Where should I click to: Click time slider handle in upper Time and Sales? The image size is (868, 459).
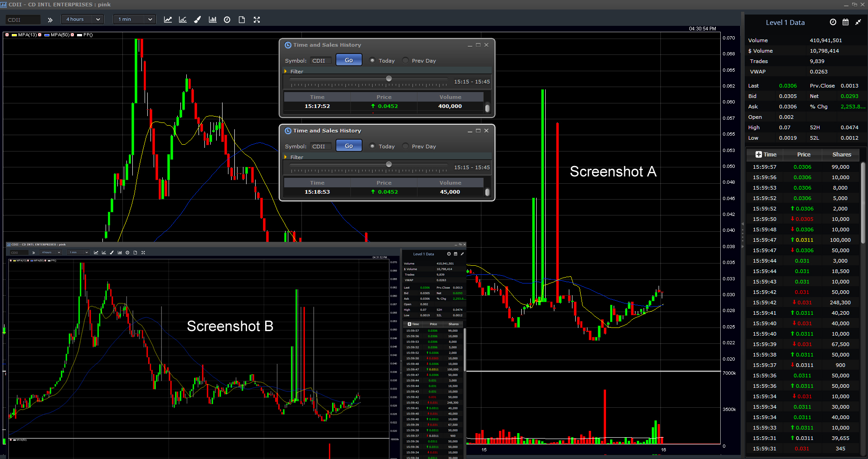click(x=389, y=79)
